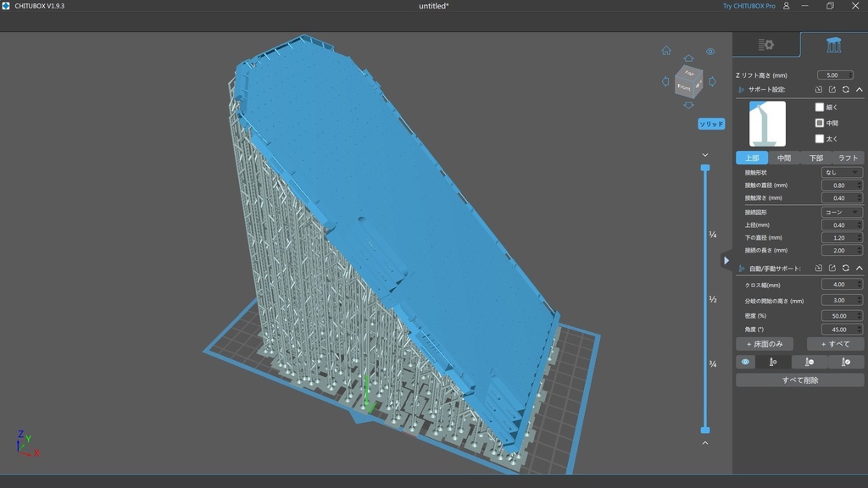
Task: Rotate view right with arrow beside cube
Action: [712, 81]
